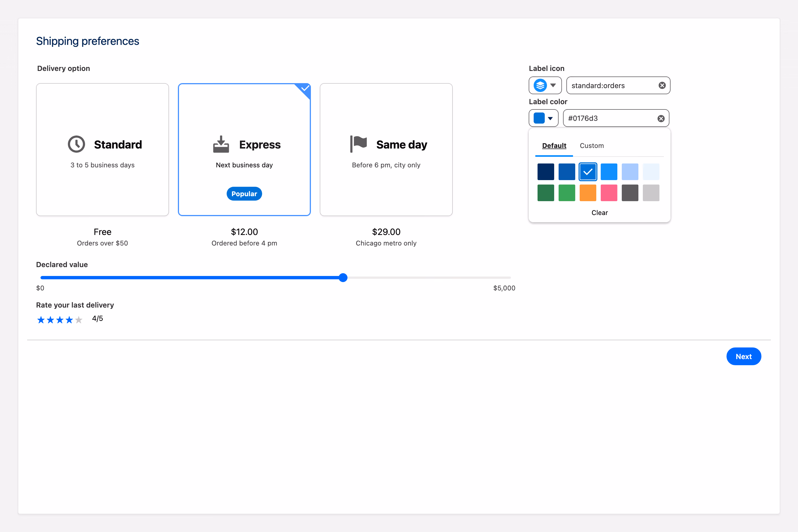Pick the bright green color swatch

click(567, 193)
